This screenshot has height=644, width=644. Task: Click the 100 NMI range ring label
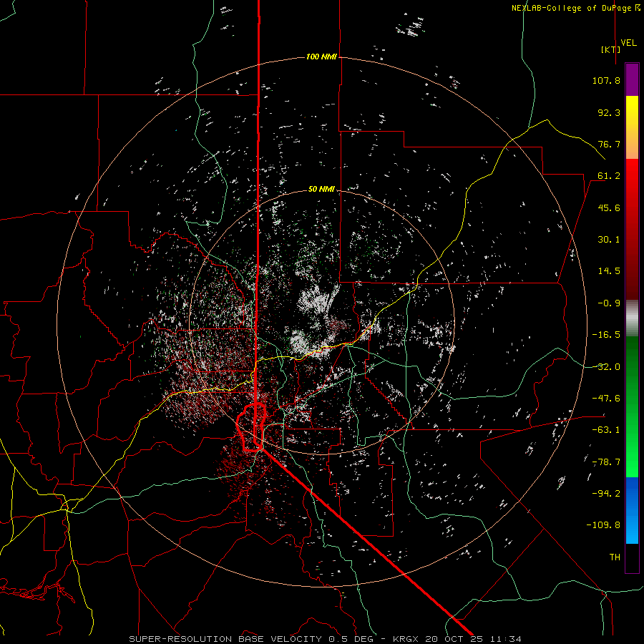[x=321, y=57]
